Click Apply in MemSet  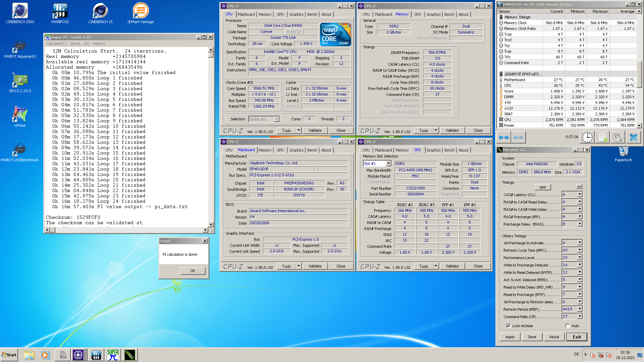click(510, 337)
